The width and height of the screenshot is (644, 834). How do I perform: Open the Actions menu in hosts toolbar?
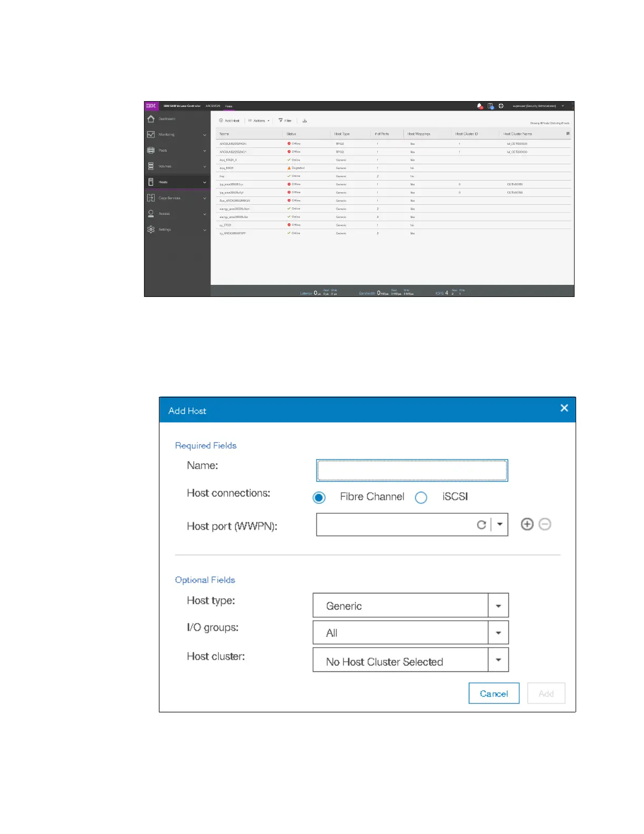259,121
